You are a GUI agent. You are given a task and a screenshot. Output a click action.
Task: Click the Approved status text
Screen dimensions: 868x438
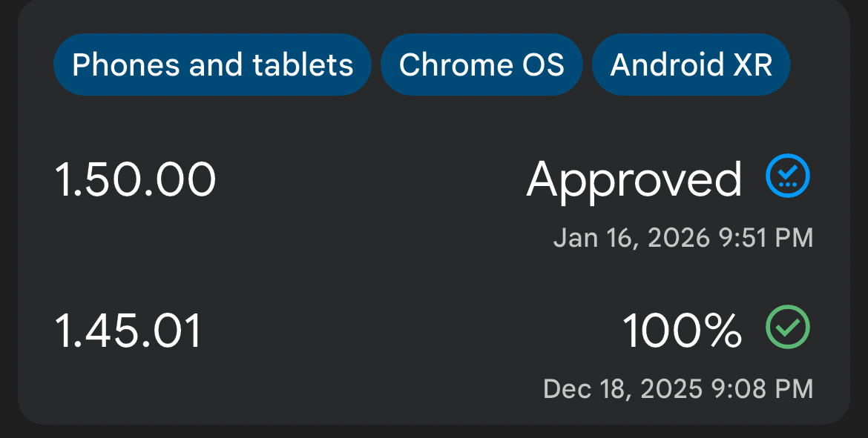click(x=634, y=180)
